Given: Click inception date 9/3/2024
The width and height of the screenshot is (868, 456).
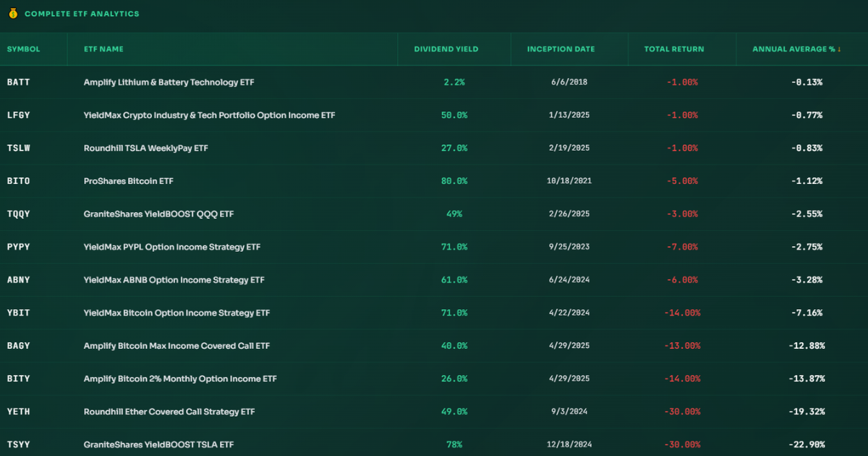Looking at the screenshot, I should tap(569, 412).
